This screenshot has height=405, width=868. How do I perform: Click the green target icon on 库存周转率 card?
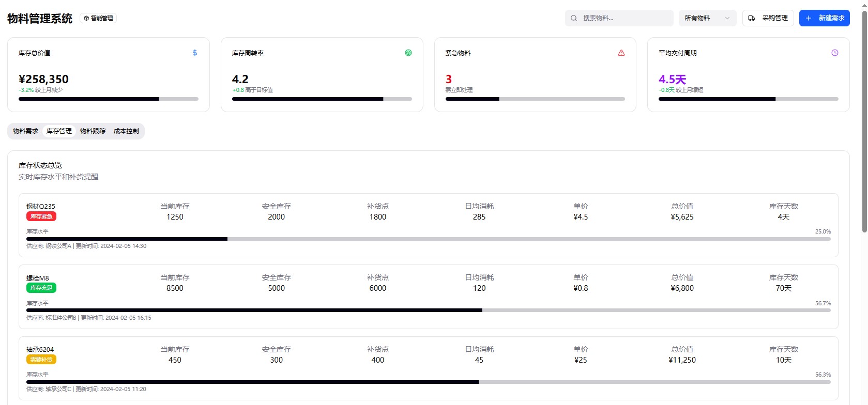[x=408, y=53]
